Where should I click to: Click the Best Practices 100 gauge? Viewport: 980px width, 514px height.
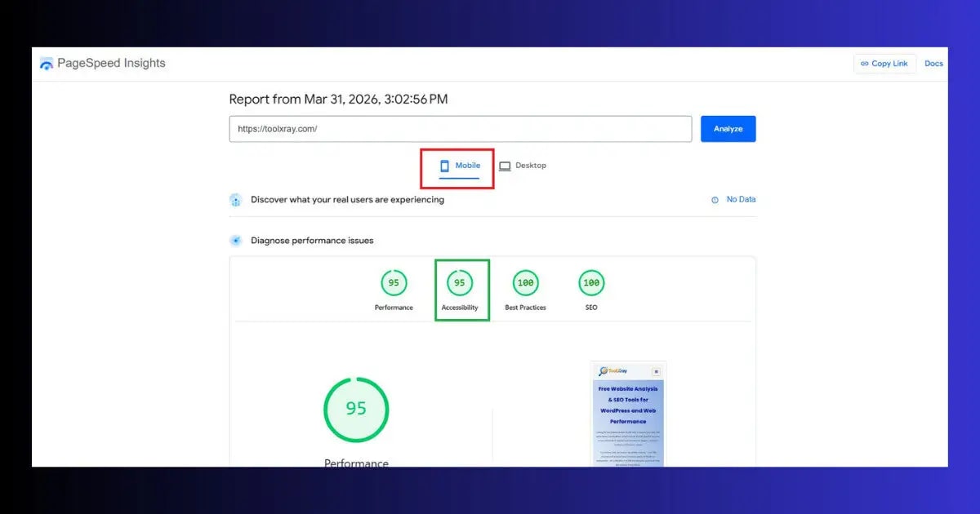pos(525,282)
